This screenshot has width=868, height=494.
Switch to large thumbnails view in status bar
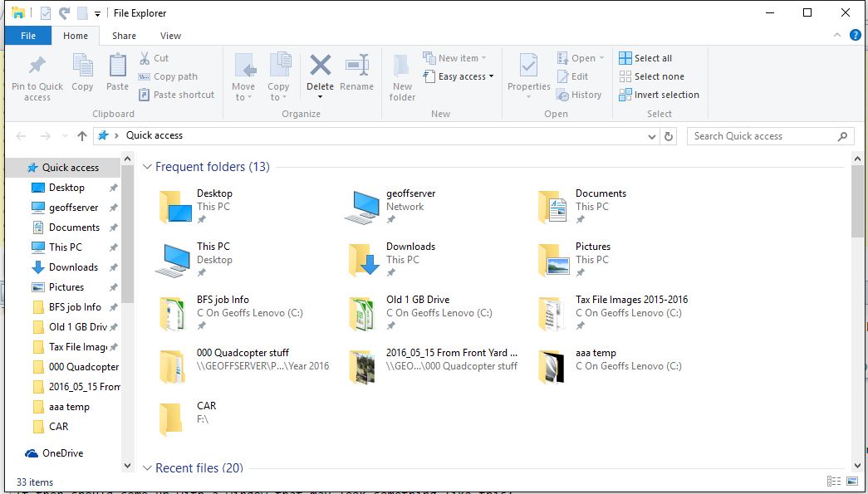[x=852, y=482]
